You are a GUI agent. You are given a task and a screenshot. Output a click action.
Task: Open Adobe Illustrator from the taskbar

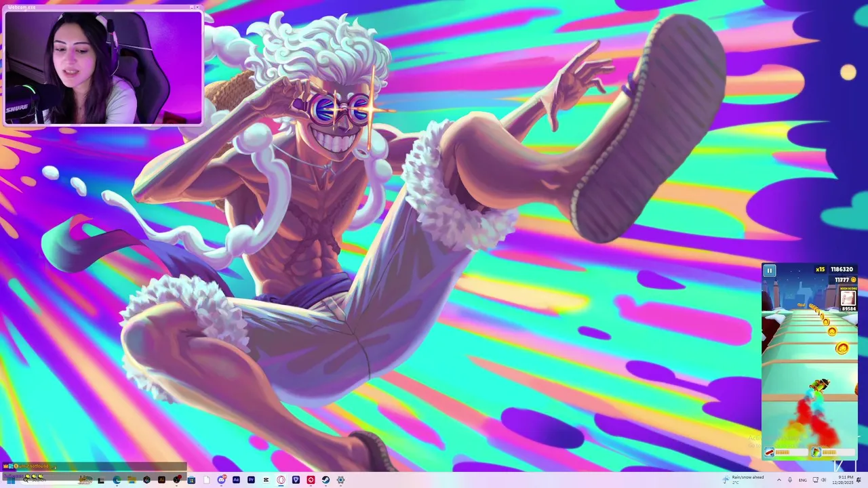(161, 480)
